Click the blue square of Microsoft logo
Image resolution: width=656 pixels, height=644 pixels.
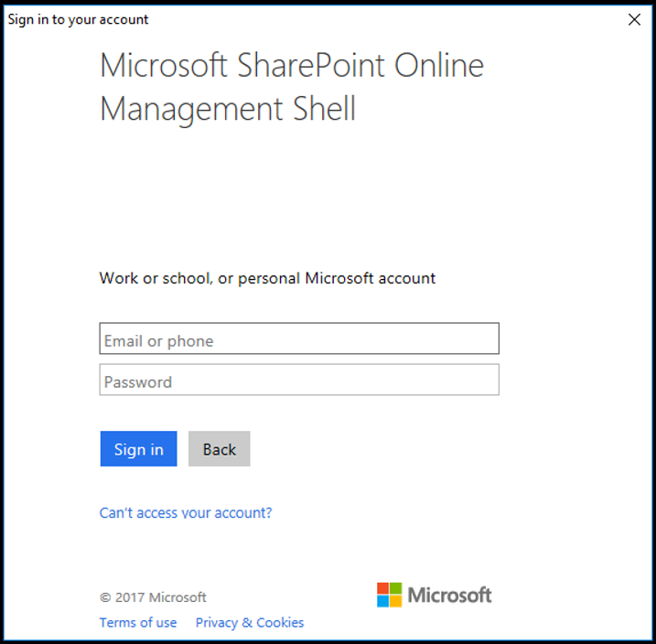coord(382,601)
